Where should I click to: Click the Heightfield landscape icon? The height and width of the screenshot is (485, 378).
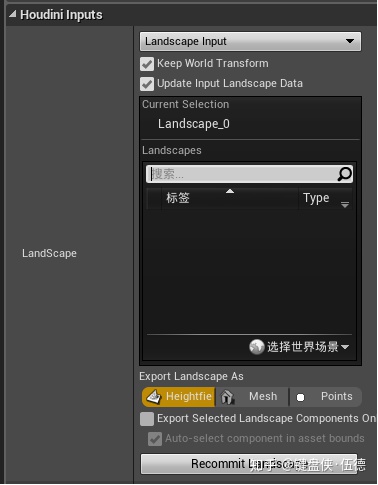tap(154, 397)
